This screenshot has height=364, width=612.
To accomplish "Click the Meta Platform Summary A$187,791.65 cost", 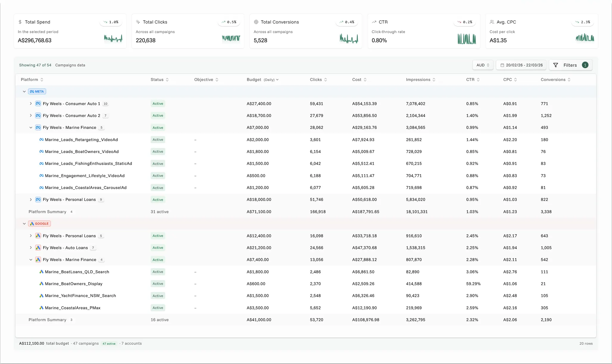I will coord(366,212).
